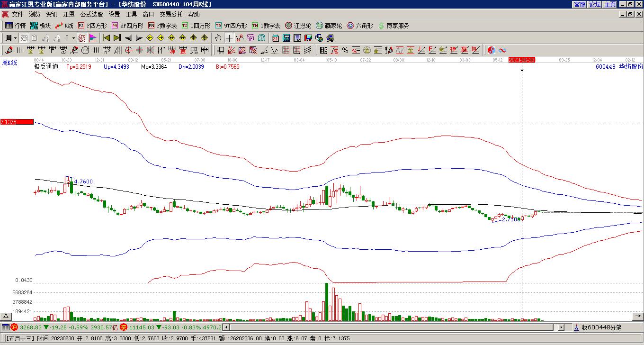Click the yin-yang icon in the drawing toolbar
Viewport: 644px width, 345px height.
(492, 50)
